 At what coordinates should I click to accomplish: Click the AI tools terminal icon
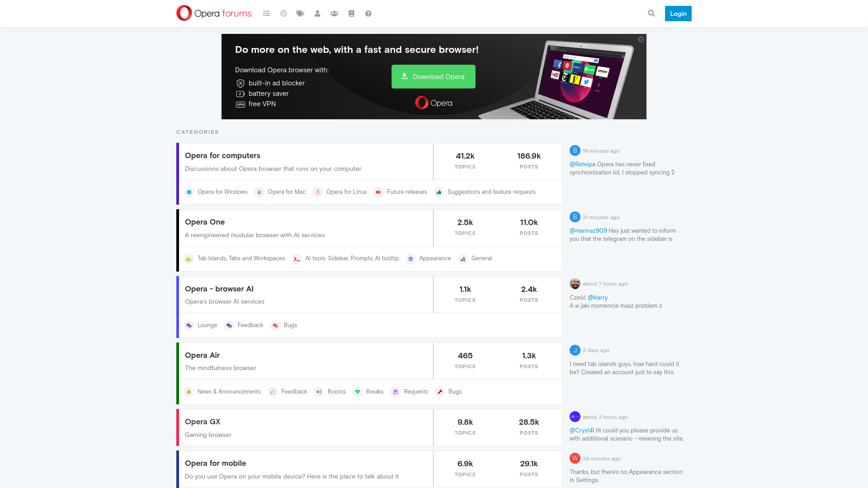coord(297,259)
